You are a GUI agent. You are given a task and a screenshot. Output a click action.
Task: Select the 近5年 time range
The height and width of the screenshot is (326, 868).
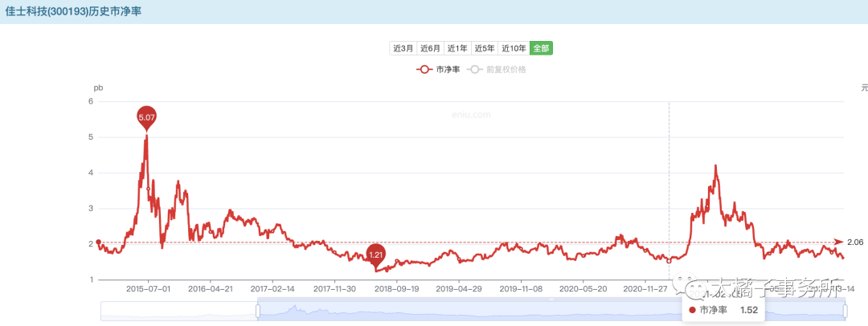tap(485, 48)
